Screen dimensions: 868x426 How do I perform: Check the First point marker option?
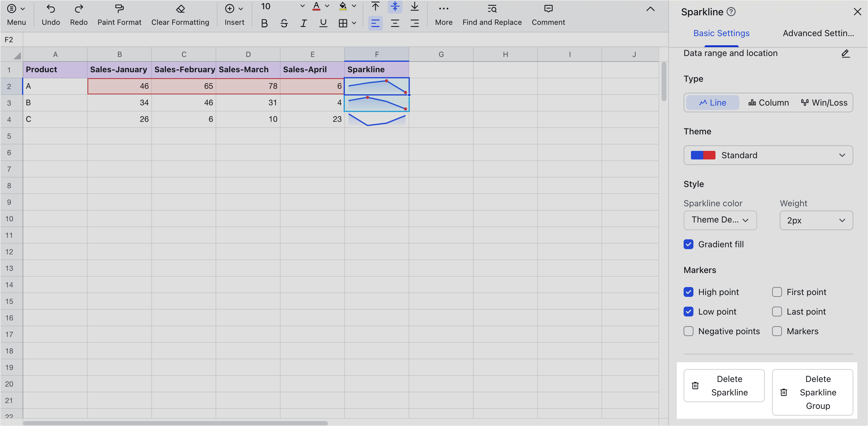777,292
